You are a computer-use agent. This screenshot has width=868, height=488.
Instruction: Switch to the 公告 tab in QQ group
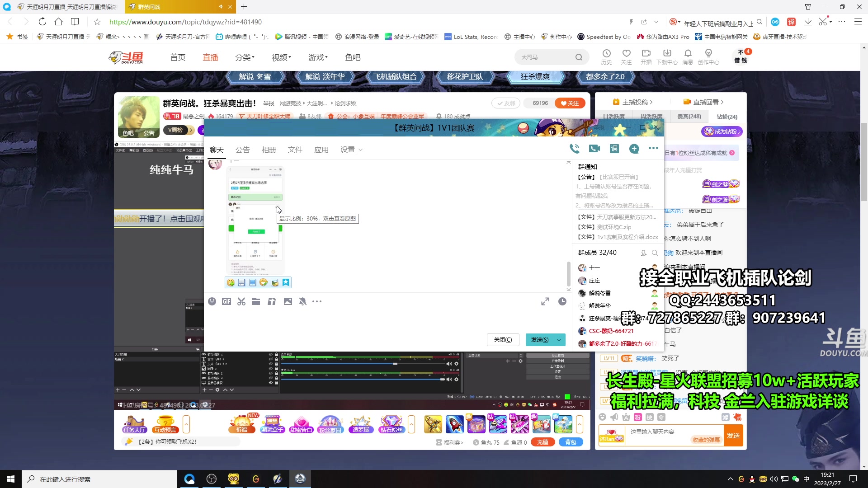242,150
